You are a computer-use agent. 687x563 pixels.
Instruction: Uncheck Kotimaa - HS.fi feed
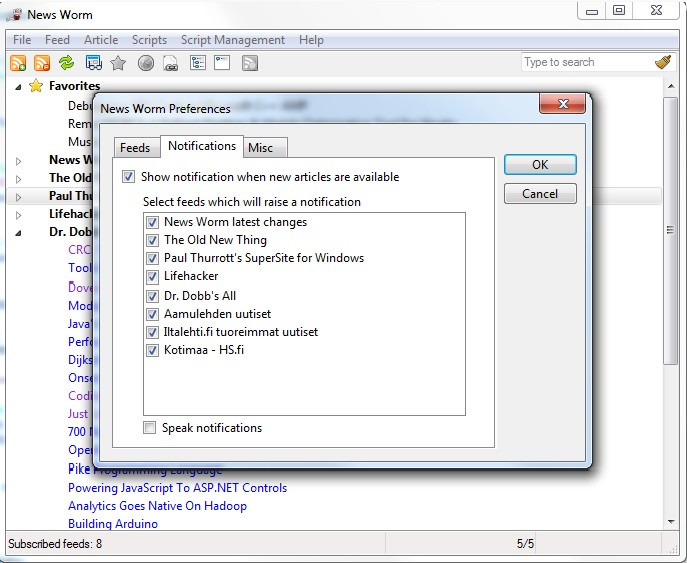[152, 350]
